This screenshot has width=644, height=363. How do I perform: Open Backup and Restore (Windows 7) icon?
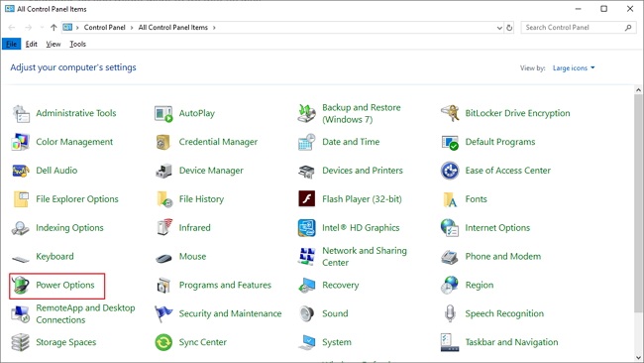[x=307, y=113]
